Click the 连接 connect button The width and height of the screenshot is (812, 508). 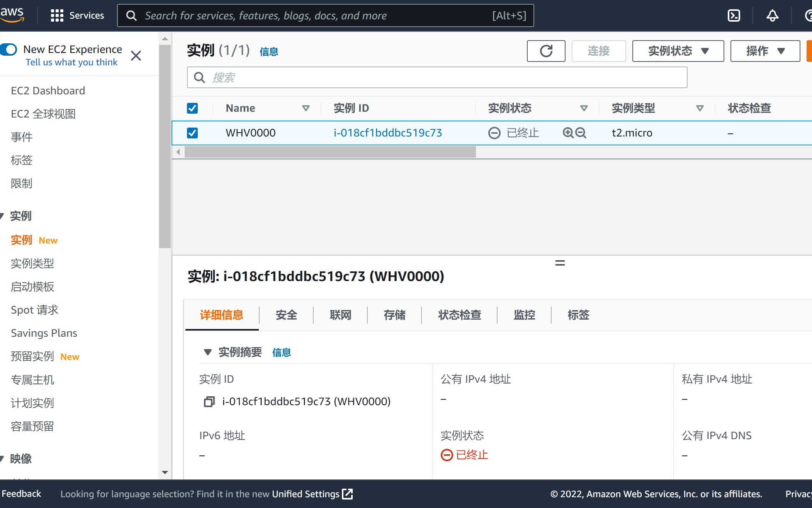tap(599, 51)
